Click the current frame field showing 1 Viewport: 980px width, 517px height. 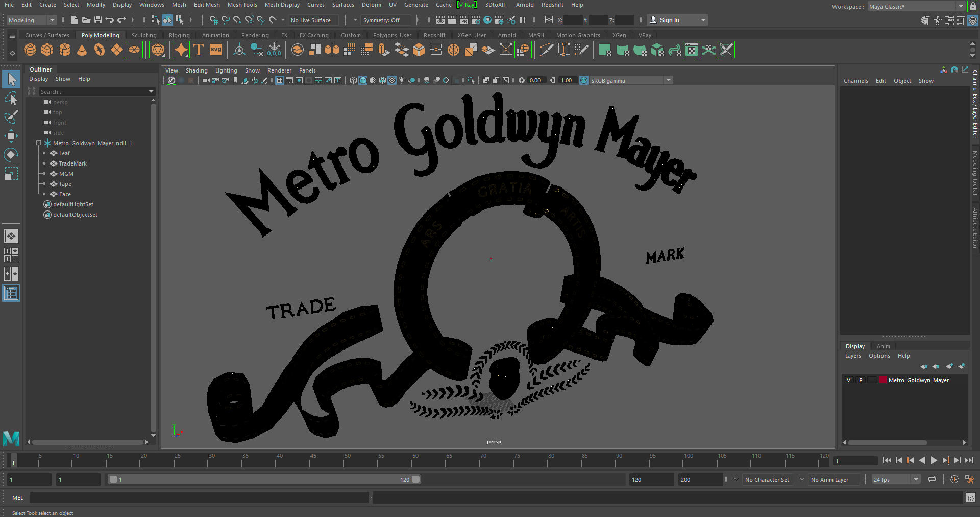pyautogui.click(x=855, y=461)
